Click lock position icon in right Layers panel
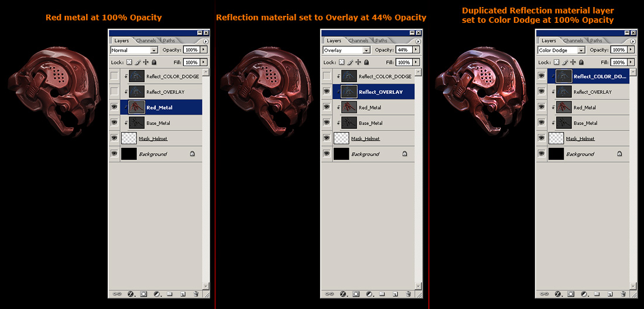Image resolution: width=644 pixels, height=309 pixels. tap(573, 62)
